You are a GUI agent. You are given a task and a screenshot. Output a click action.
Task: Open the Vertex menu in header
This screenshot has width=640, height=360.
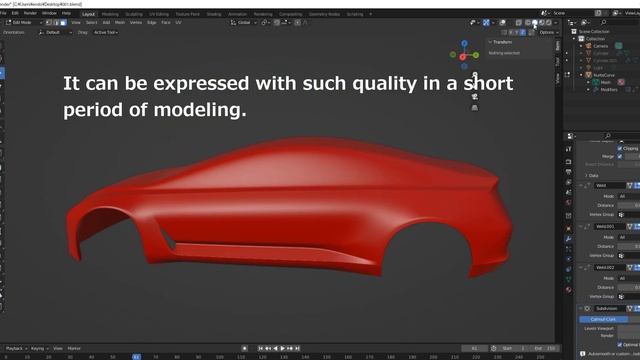click(136, 23)
